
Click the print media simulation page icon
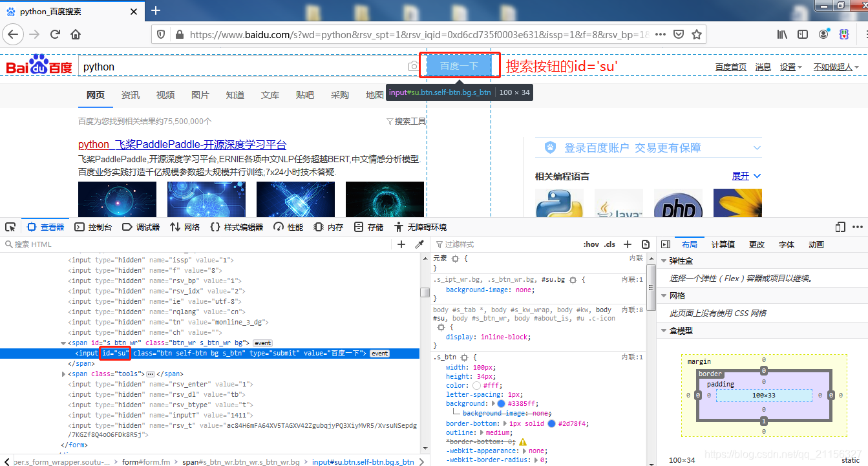(x=646, y=244)
